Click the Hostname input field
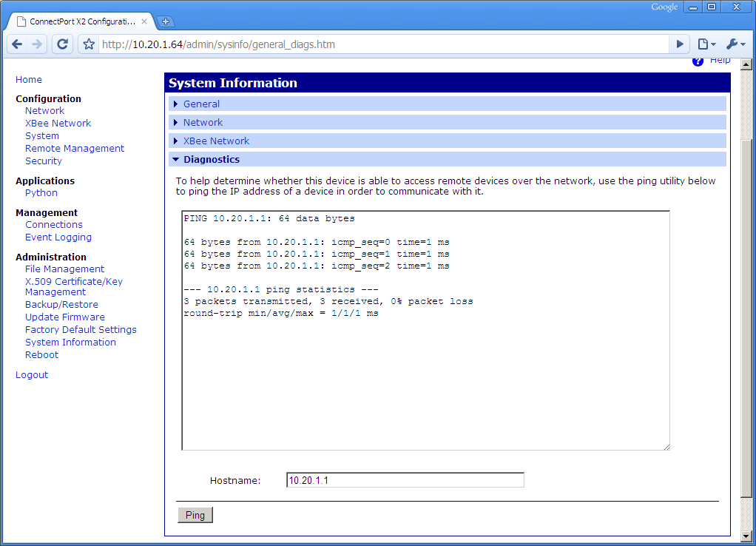This screenshot has width=756, height=546. [x=405, y=480]
